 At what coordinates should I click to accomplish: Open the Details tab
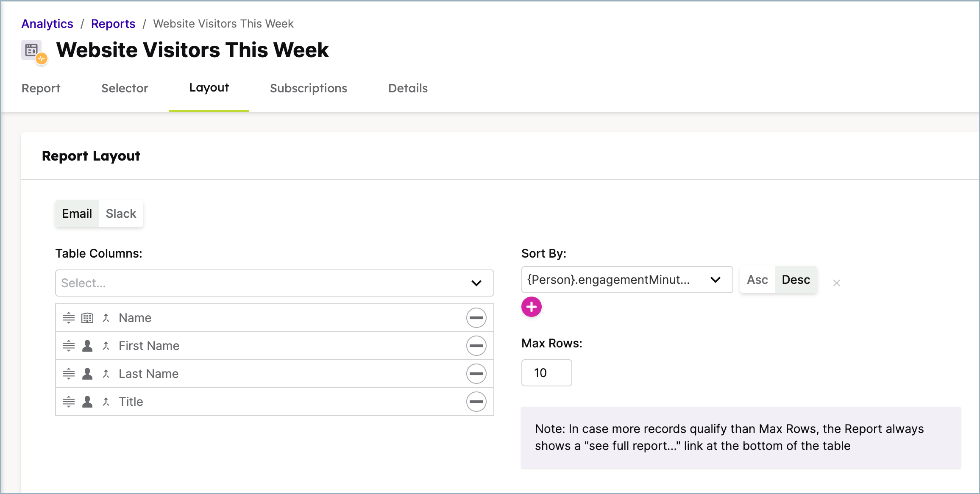pos(408,88)
